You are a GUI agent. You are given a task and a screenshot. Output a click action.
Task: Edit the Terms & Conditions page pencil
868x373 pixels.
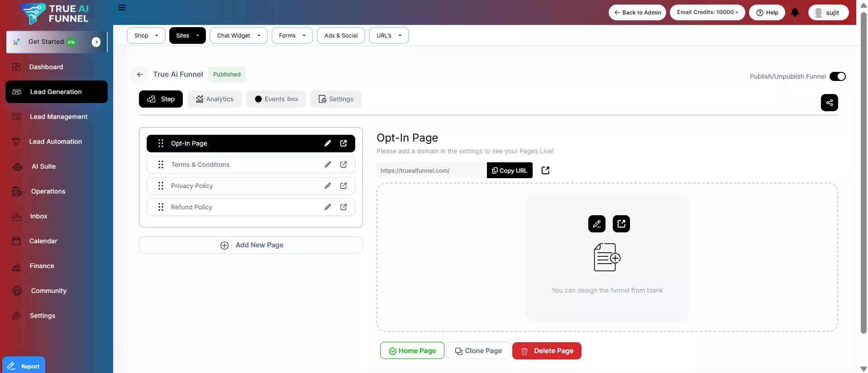328,165
